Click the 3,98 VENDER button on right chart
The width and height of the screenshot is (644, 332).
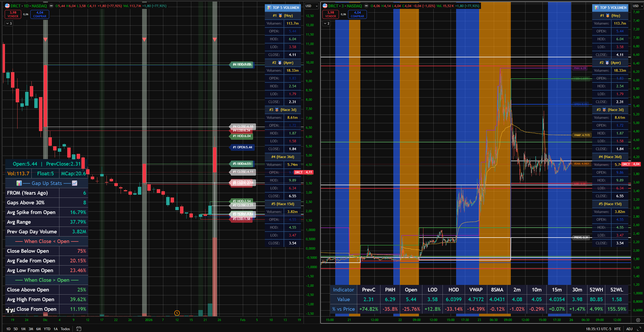tap(331, 14)
